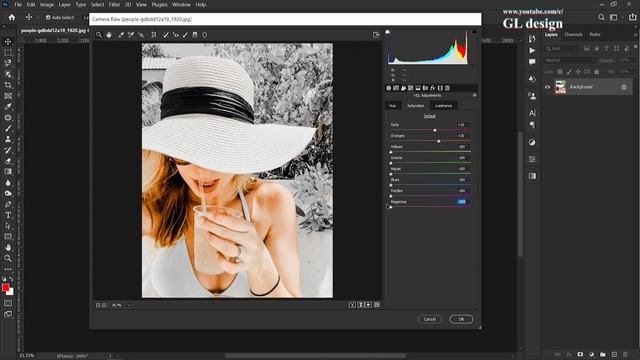The image size is (640, 360).
Task: Click the Reds saturation slider handle
Action: (x=435, y=130)
